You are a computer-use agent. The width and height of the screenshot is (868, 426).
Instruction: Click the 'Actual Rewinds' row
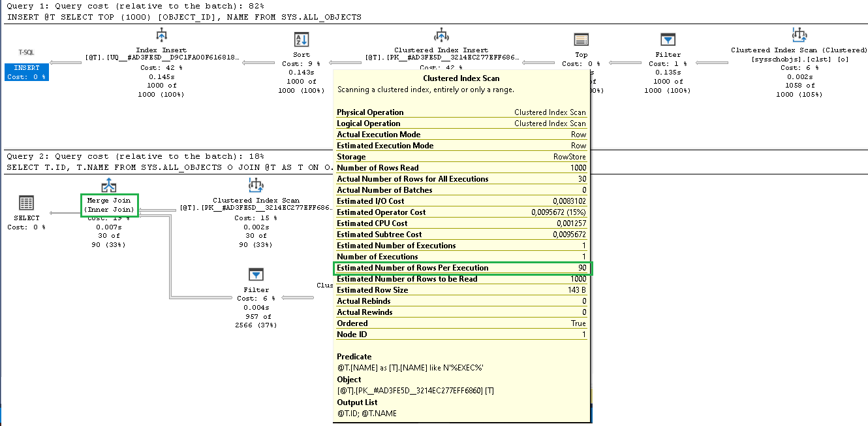(x=461, y=312)
